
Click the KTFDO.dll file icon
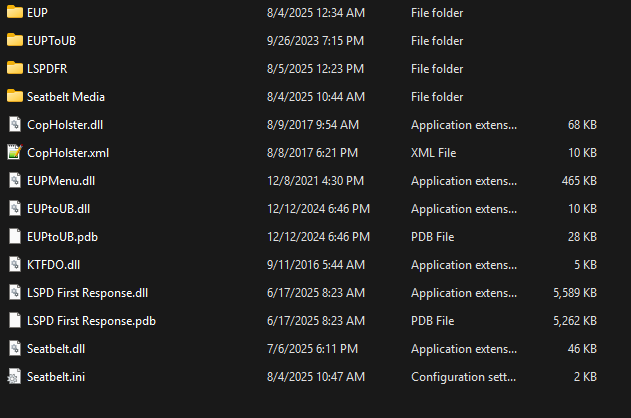coord(14,265)
